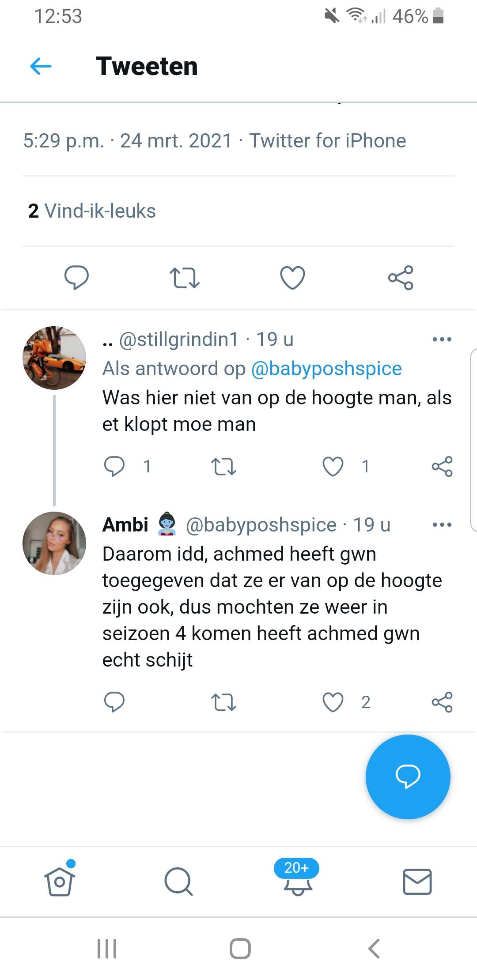This screenshot has width=477, height=980.
Task: Retweet @stillgrindin1's reply
Action: pos(223,467)
